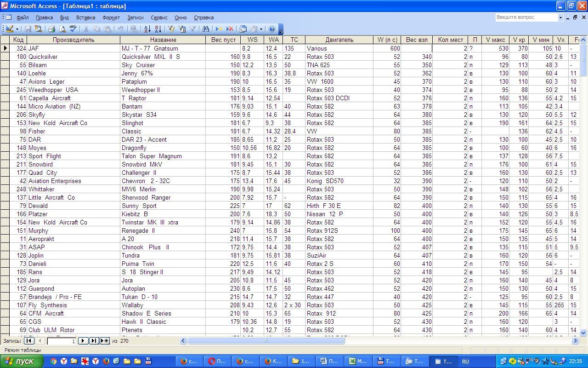Open Print Preview from the toolbar
Viewport: 588px width, 368px height.
pos(62,29)
